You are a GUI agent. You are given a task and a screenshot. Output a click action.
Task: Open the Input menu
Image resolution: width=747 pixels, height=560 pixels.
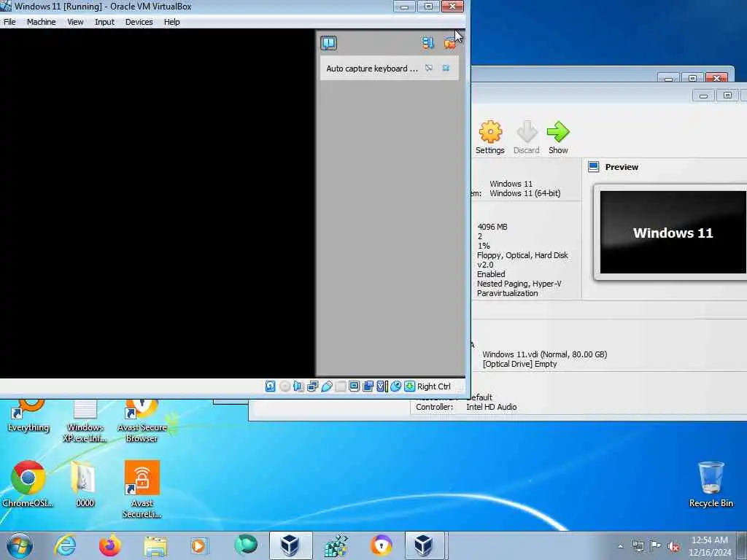pos(104,22)
